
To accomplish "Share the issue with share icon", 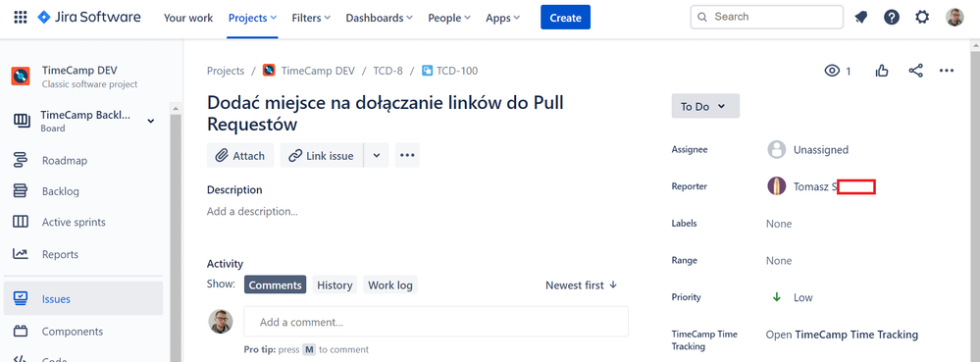I will point(915,71).
